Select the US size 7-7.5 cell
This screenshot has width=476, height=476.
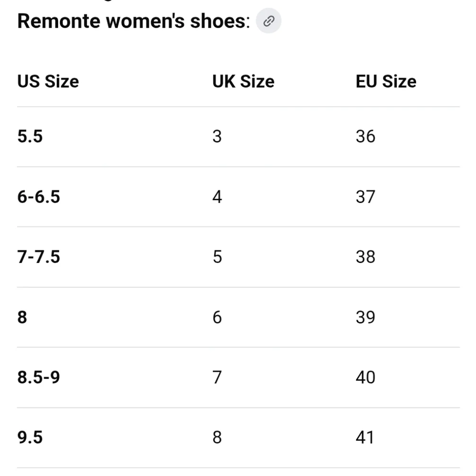tap(39, 257)
